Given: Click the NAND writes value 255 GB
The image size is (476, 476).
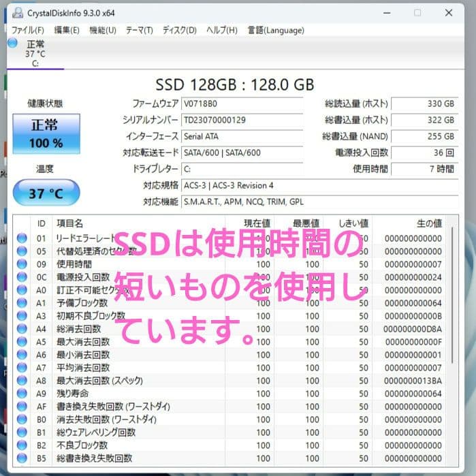Looking at the screenshot, I should click(425, 137).
